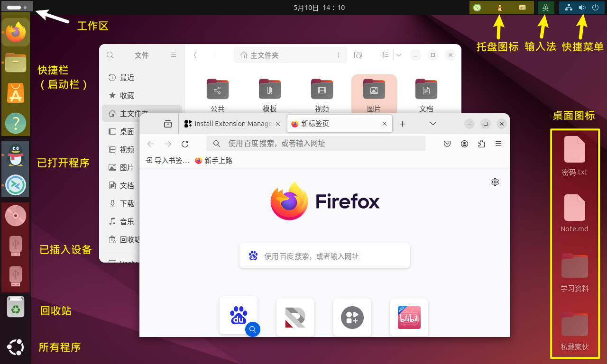Toggle list view in Files window
Viewport: 607px width, 364px height.
(386, 55)
